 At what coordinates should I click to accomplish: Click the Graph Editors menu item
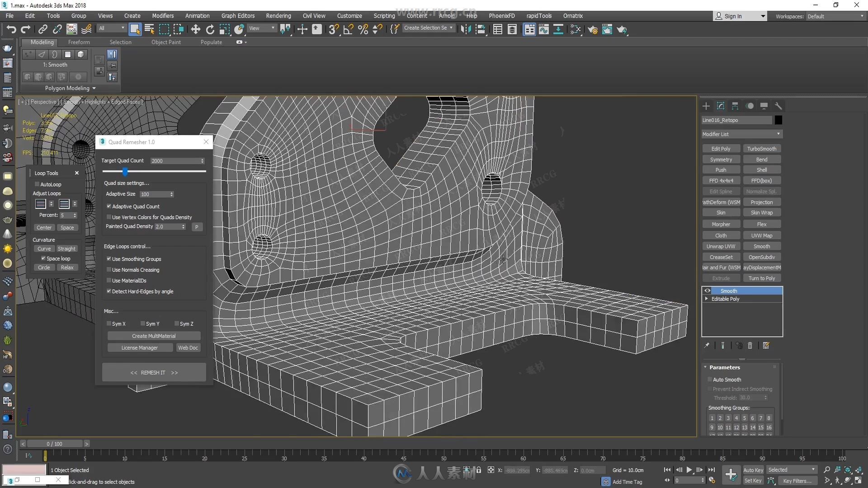click(x=237, y=16)
